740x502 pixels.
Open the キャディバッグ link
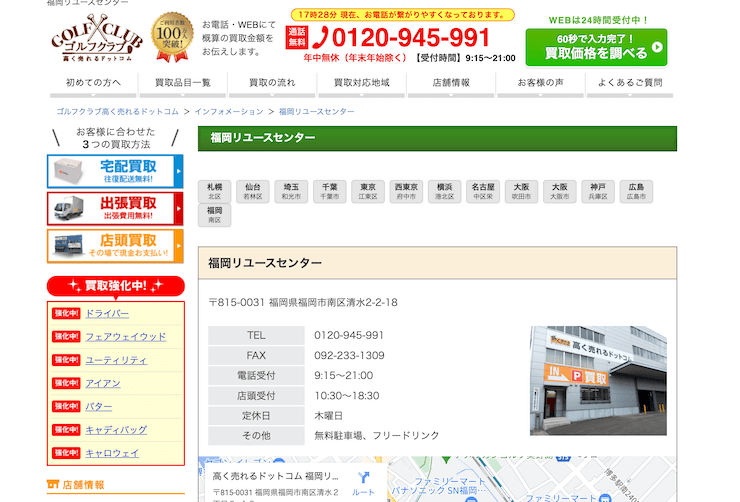click(115, 430)
